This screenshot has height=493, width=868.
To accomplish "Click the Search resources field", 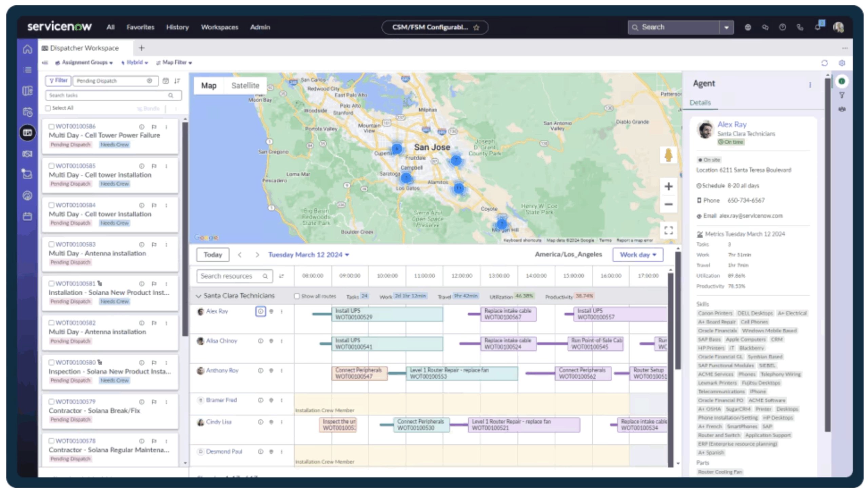I will [234, 276].
